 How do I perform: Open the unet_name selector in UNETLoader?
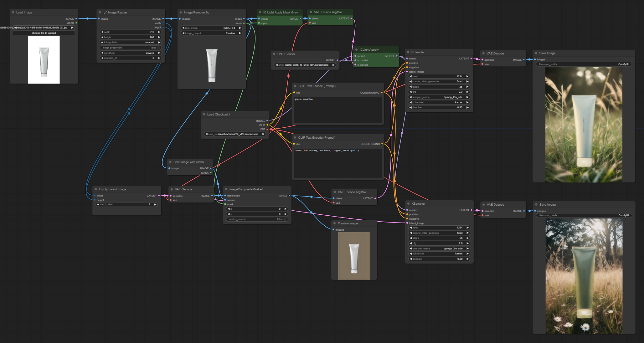[x=305, y=65]
